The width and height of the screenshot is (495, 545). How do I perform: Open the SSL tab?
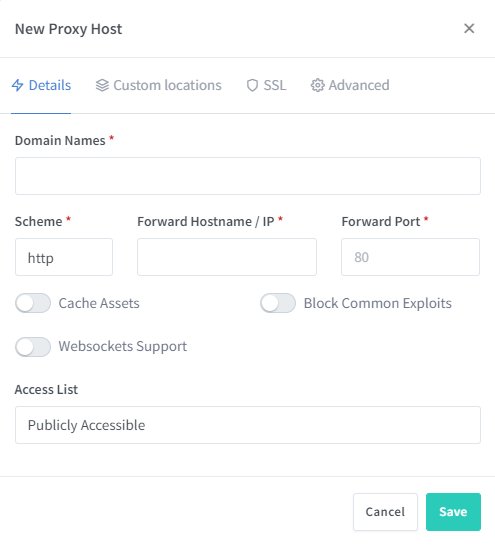click(266, 85)
